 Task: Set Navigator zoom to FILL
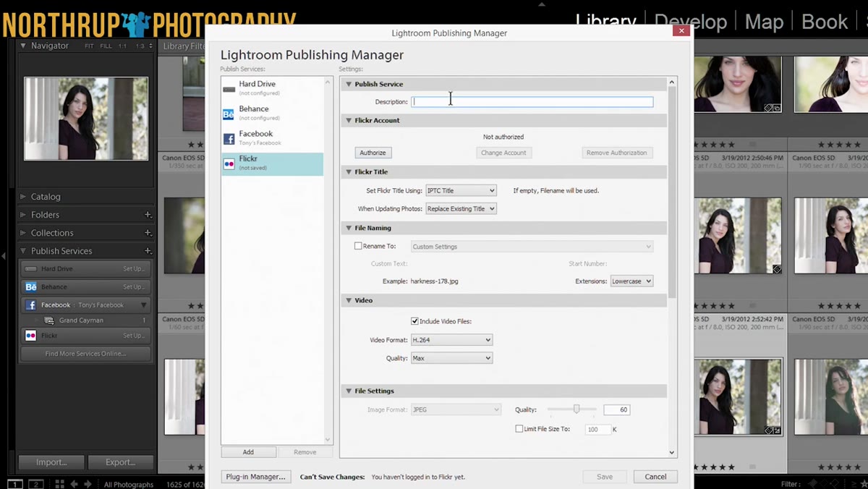[x=106, y=46]
